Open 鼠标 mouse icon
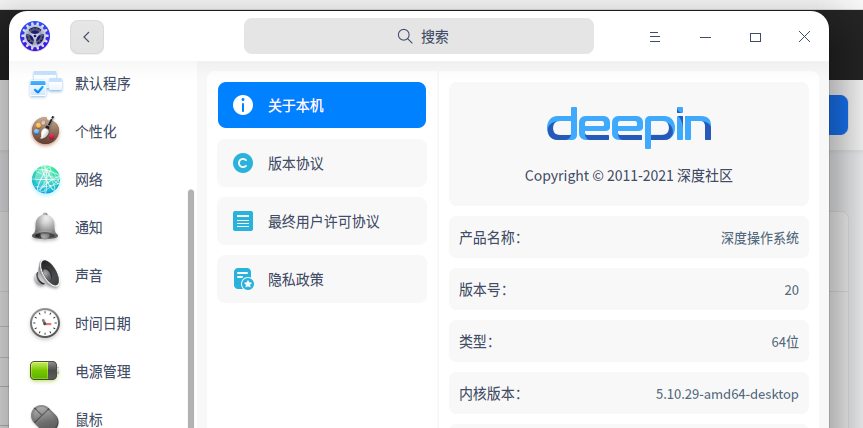863x428 pixels. click(x=45, y=417)
